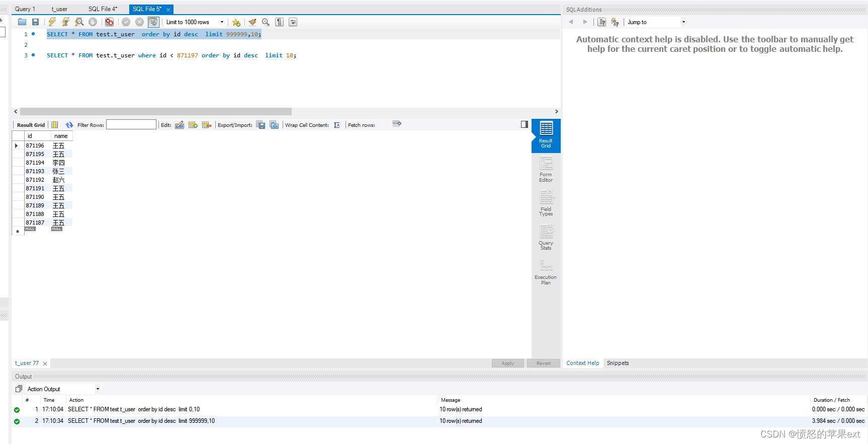
Task: Click the Fetch rows icon
Action: pyautogui.click(x=397, y=123)
